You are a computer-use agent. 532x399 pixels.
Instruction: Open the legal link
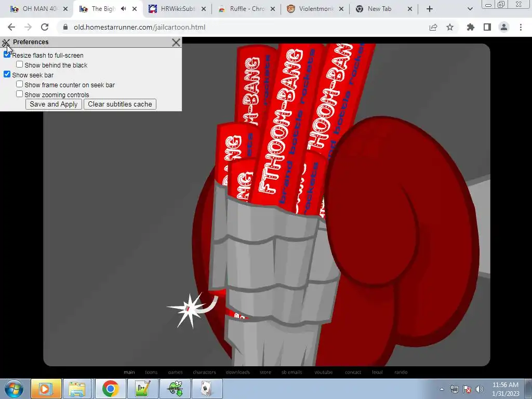point(377,372)
